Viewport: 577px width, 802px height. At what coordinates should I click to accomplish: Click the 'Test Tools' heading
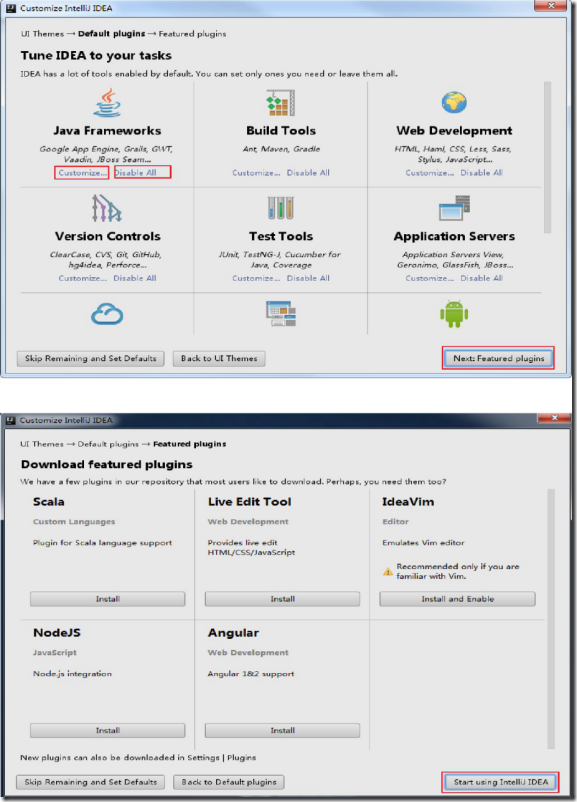click(281, 236)
